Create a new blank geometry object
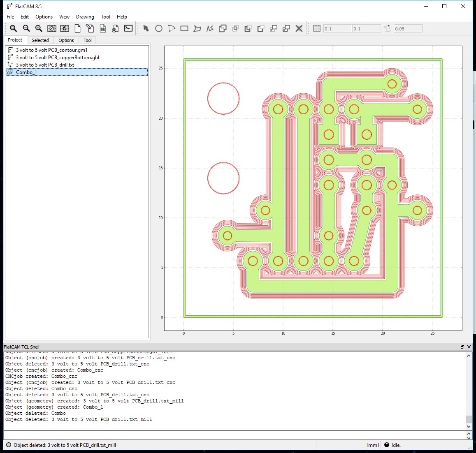Image resolution: width=476 pixels, height=453 pixels. 77,28
